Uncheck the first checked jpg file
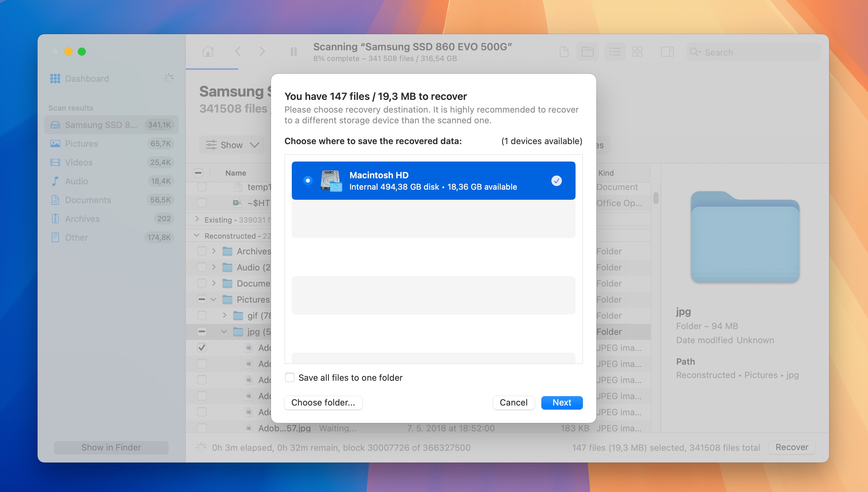868x492 pixels. coord(202,347)
